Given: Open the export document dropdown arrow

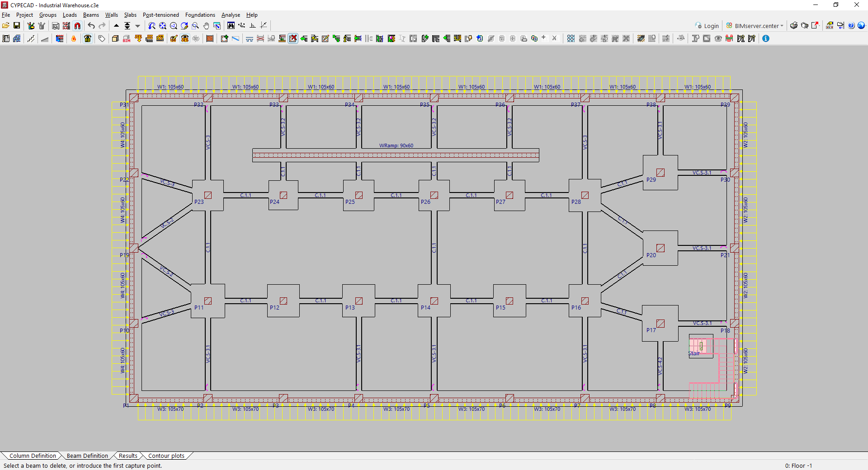Looking at the screenshot, I should (x=820, y=26).
